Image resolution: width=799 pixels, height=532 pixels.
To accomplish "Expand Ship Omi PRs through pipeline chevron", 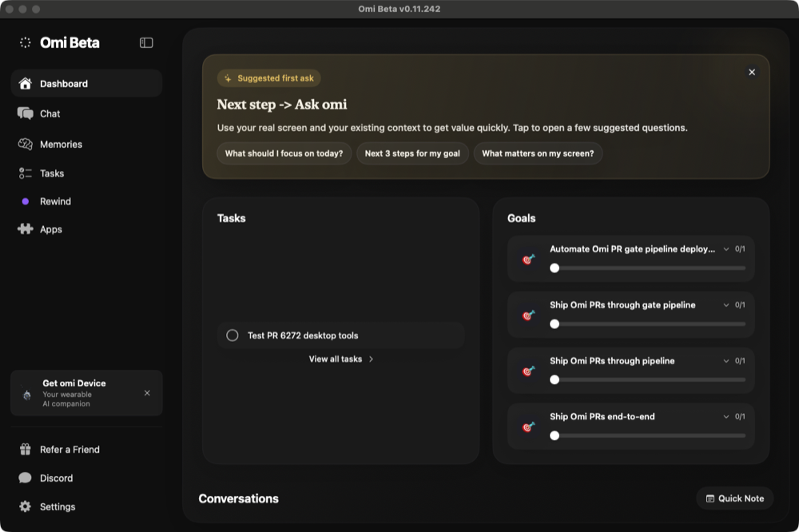I will point(726,361).
